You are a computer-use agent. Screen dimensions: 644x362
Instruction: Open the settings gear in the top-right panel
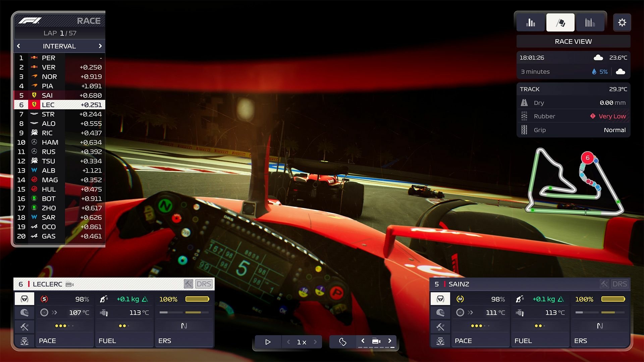pos(622,22)
